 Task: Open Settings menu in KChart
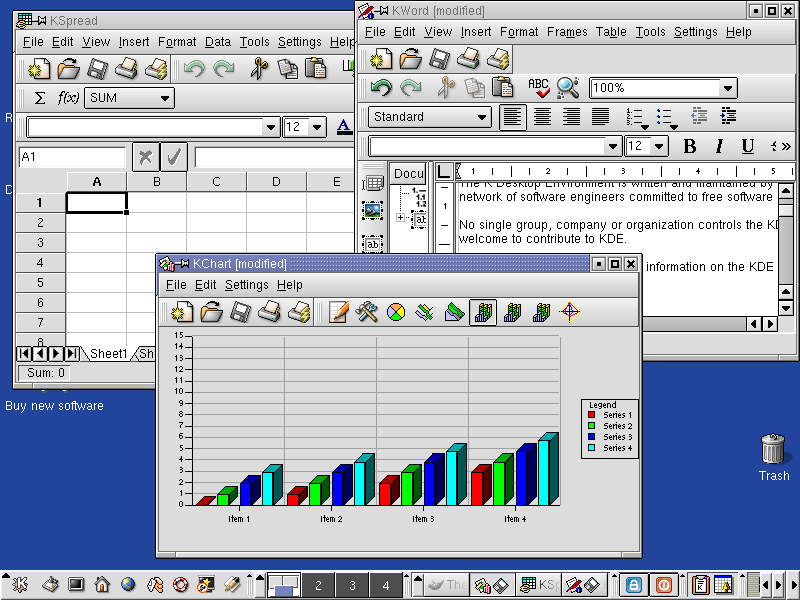[x=246, y=285]
